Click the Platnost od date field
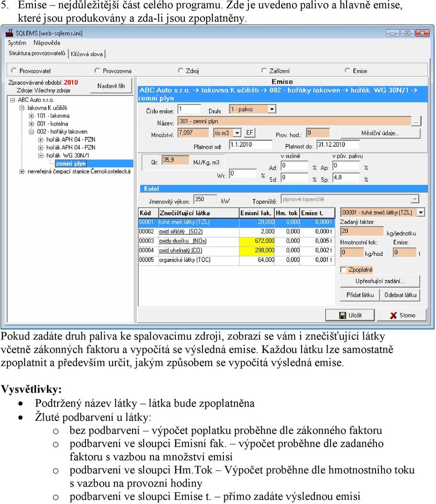Image resolution: width=436 pixels, height=504 pixels. 251,145
